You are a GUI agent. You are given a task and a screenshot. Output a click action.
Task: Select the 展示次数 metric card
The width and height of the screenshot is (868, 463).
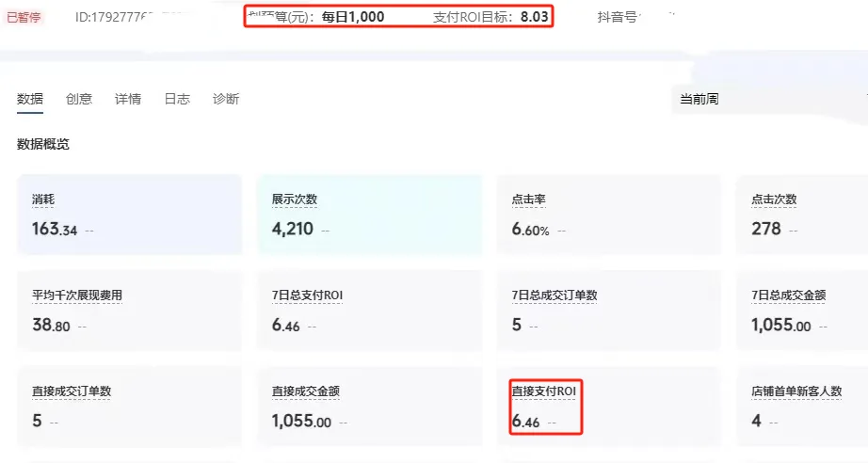pyautogui.click(x=369, y=215)
